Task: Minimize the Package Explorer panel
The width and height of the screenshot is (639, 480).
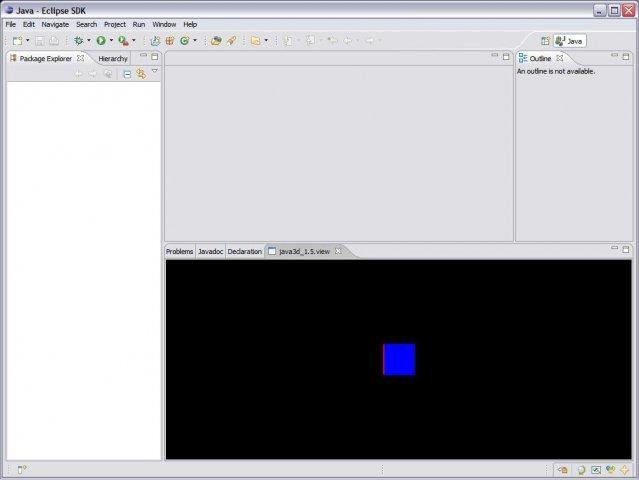Action: (x=143, y=55)
